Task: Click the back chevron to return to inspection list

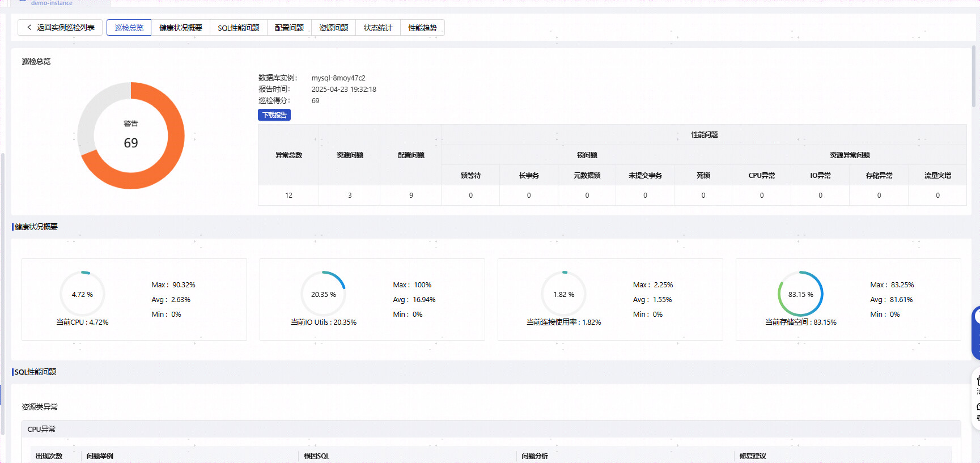Action: coord(29,27)
